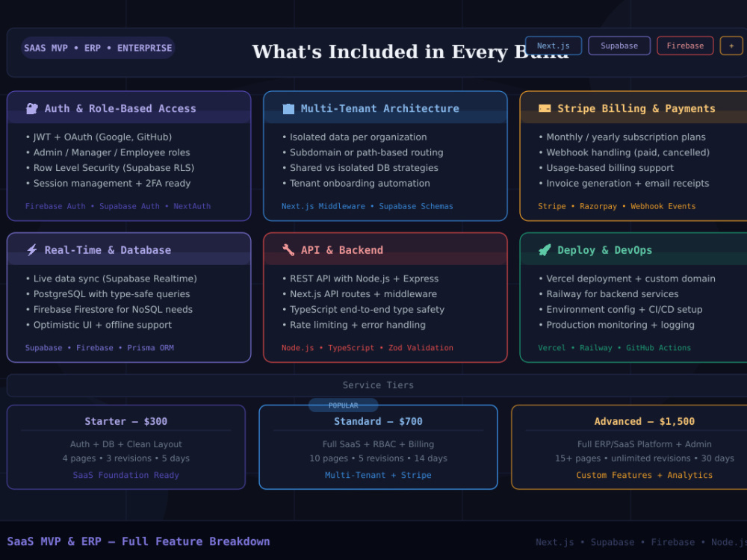Click the Service Tiers section bar
The height and width of the screenshot is (560, 747).
[378, 385]
